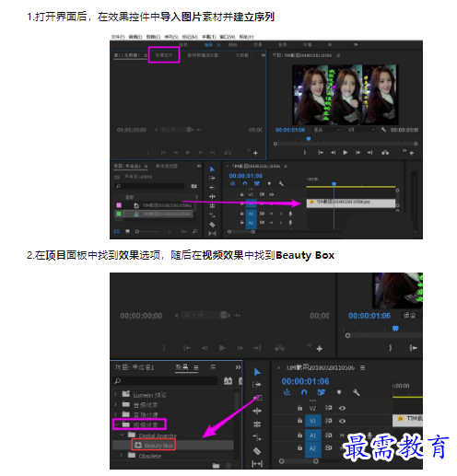Click the trash icon at Effects panel bottom
Image resolution: width=457 pixels, height=476 pixels.
click(x=228, y=466)
